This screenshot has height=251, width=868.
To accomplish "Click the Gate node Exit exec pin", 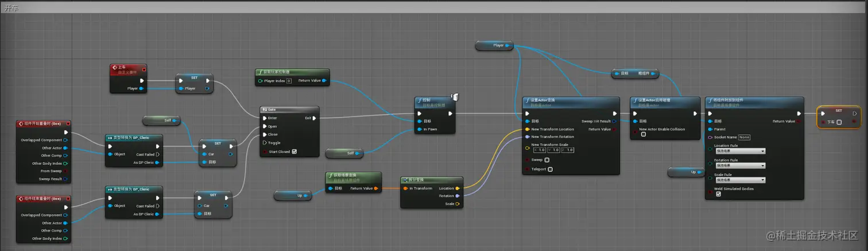I will pos(315,118).
